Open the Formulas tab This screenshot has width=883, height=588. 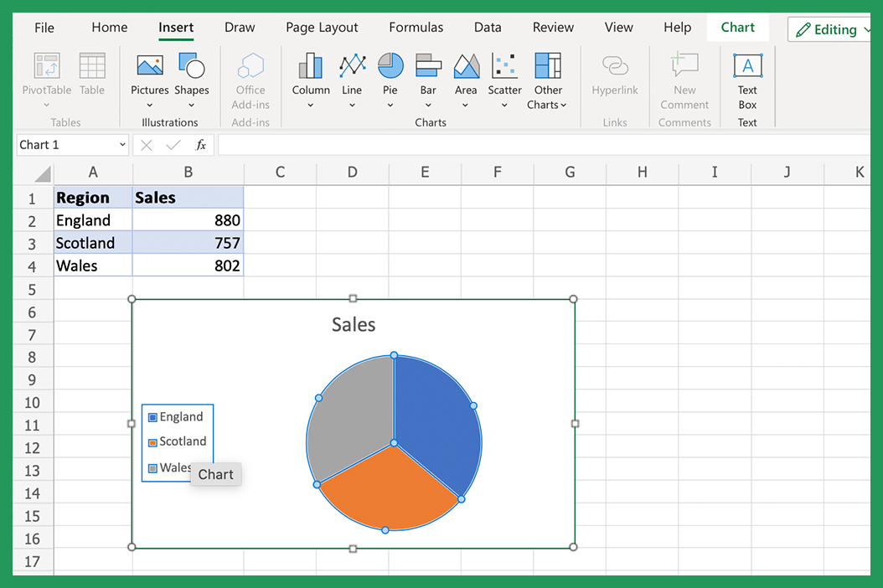416,27
